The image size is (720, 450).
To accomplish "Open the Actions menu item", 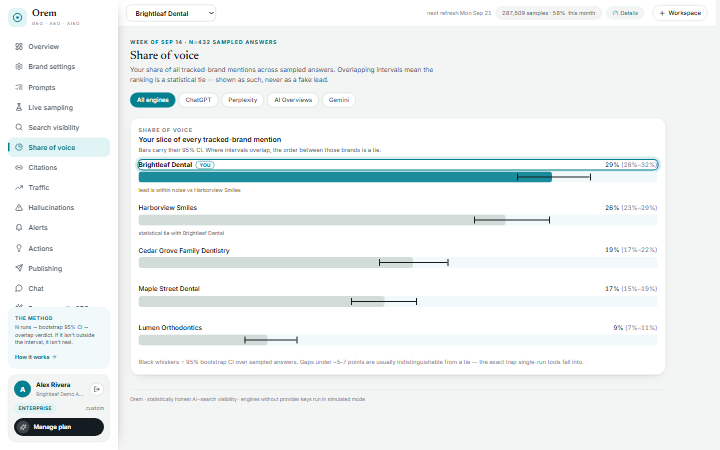I will point(59,248).
